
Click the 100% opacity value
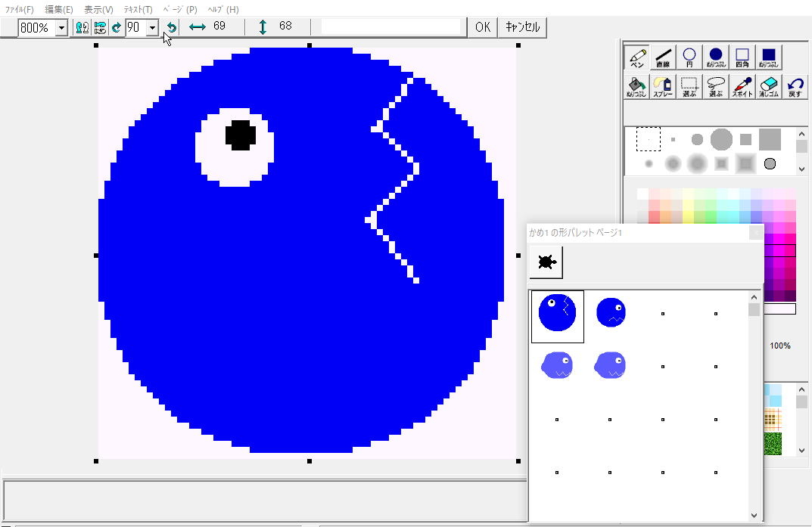coord(780,346)
